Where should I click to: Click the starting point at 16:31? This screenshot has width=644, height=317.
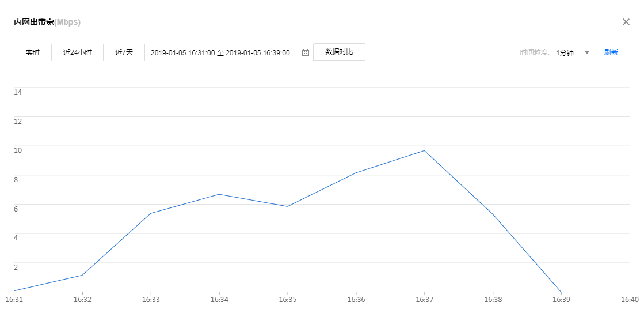(14, 291)
